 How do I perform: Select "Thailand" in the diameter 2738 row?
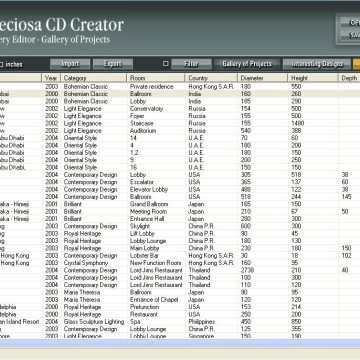(199, 270)
